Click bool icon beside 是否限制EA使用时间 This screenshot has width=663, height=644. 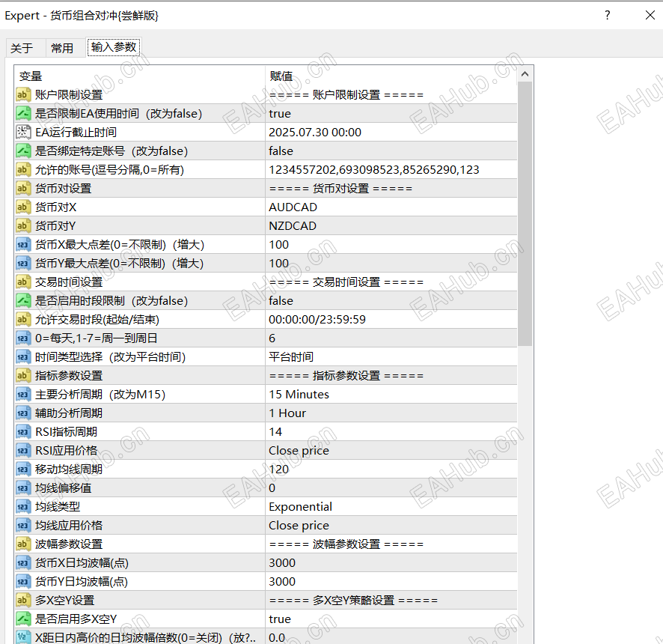[x=23, y=113]
